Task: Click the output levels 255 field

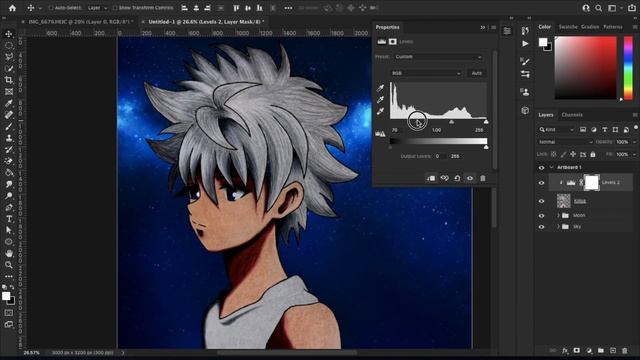Action: click(455, 156)
